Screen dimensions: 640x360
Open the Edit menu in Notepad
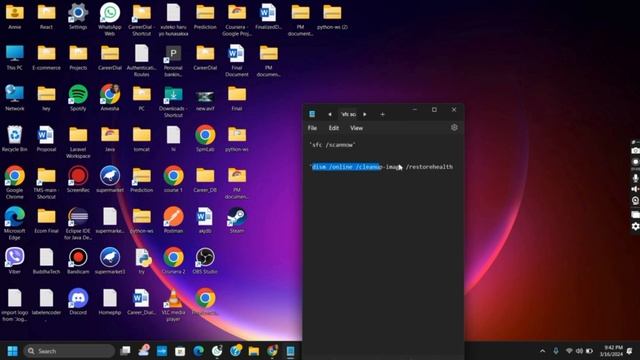tap(334, 128)
